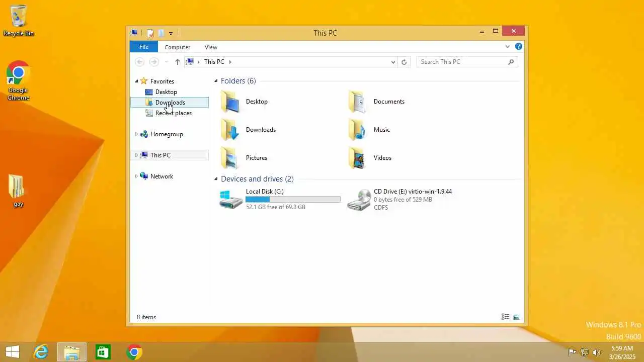Viewport: 644px width, 362px height.
Task: Collapse the Devices and drives group
Action: (216, 179)
